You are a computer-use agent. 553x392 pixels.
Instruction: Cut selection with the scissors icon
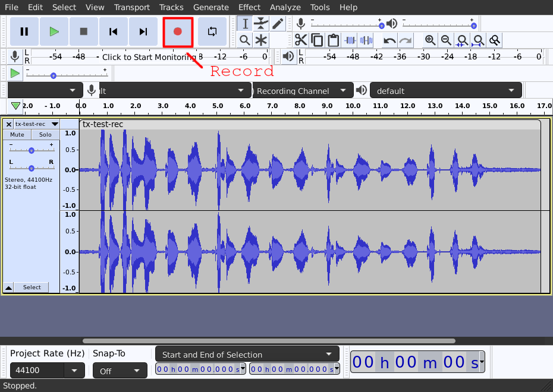click(301, 40)
